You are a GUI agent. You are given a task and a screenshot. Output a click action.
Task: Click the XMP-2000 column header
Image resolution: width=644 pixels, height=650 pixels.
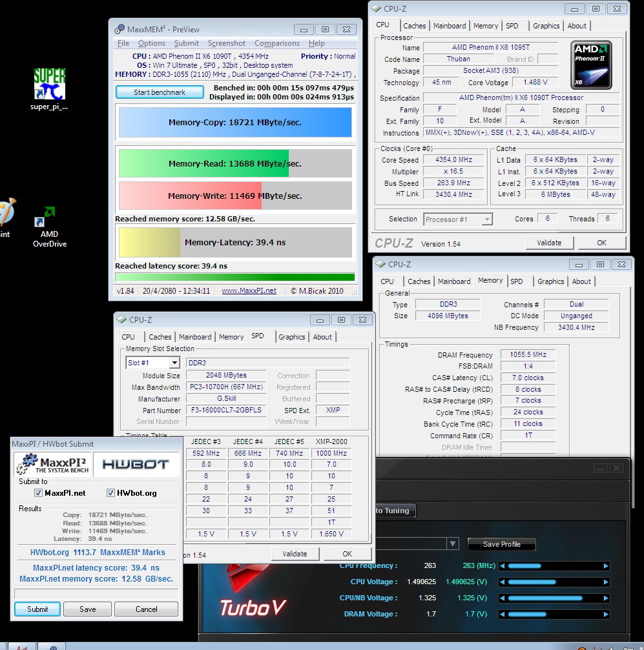coord(331,442)
